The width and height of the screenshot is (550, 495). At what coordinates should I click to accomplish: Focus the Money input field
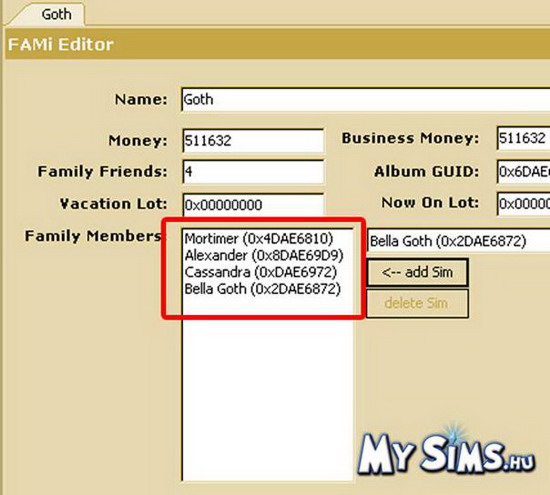point(253,141)
